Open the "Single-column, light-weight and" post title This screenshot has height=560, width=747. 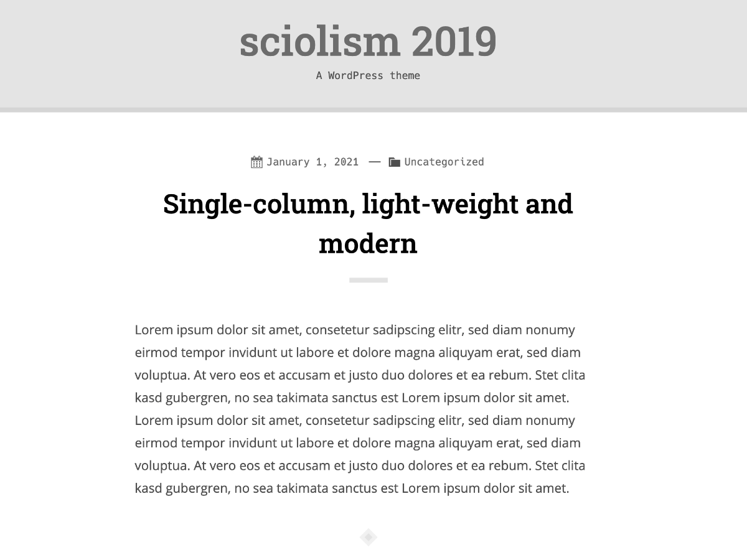tap(368, 203)
